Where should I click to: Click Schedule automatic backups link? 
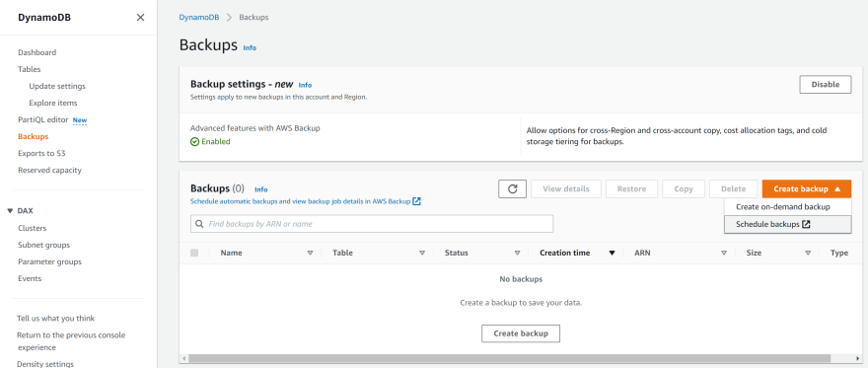point(234,201)
